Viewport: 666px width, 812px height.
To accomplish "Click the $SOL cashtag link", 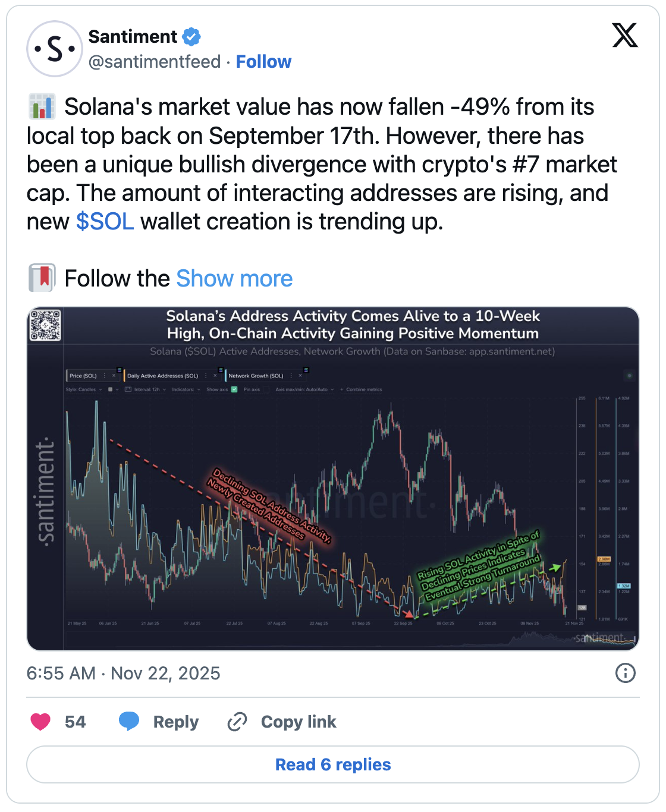I will pyautogui.click(x=105, y=222).
